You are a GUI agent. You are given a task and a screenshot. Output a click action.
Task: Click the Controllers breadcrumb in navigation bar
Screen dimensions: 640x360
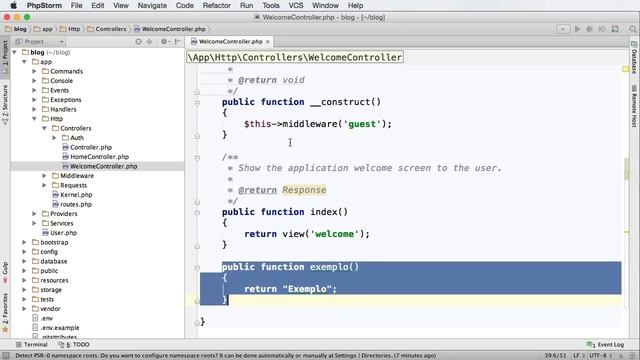pos(107,29)
